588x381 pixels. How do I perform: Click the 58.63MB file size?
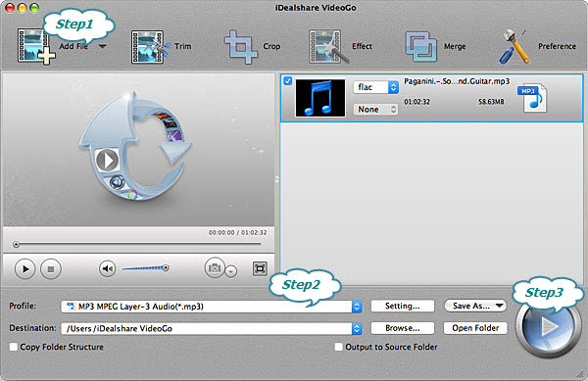(491, 102)
